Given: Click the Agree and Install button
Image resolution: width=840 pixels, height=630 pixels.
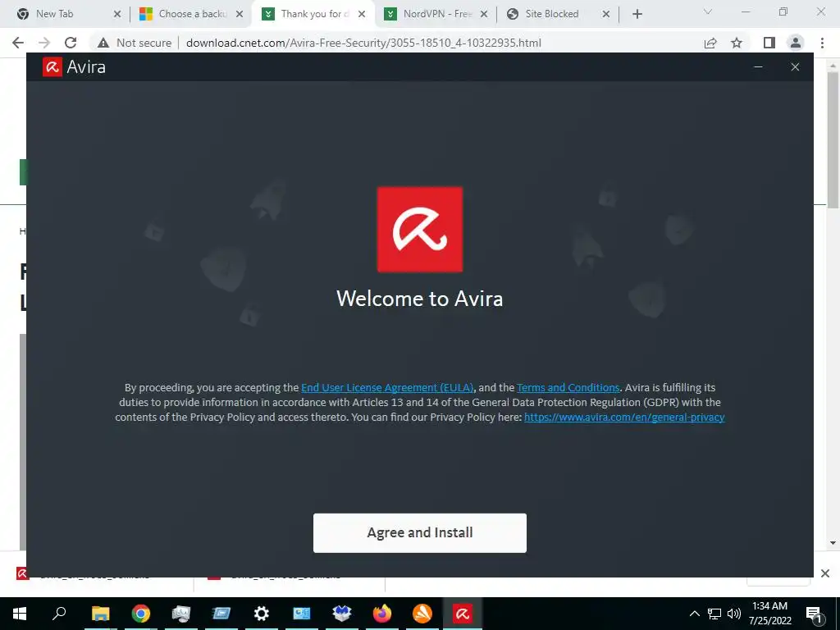Looking at the screenshot, I should click(419, 532).
